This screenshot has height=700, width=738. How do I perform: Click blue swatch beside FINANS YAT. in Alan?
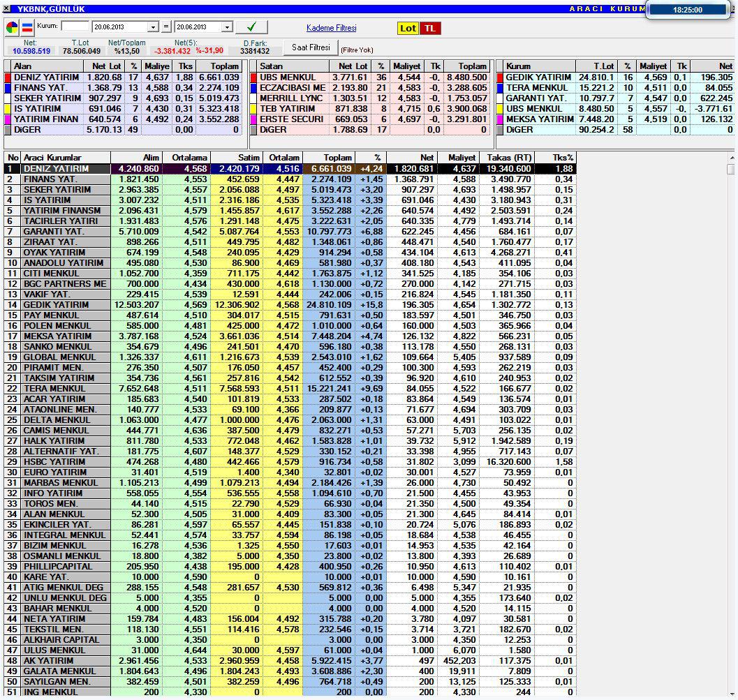click(x=8, y=88)
